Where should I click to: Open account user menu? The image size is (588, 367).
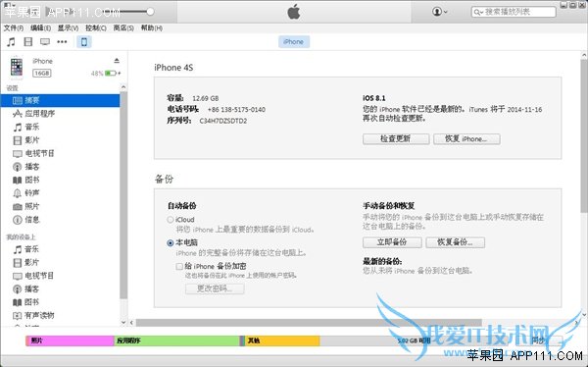point(439,12)
